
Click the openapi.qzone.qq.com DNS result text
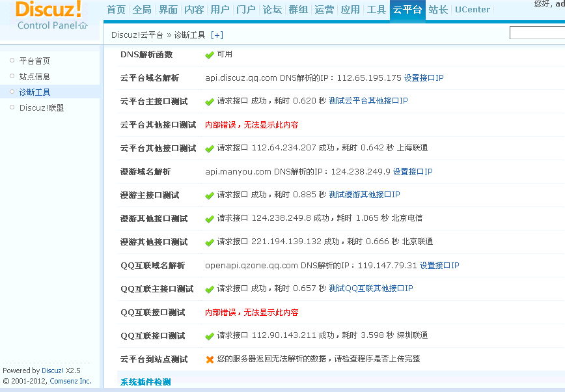[311, 266]
